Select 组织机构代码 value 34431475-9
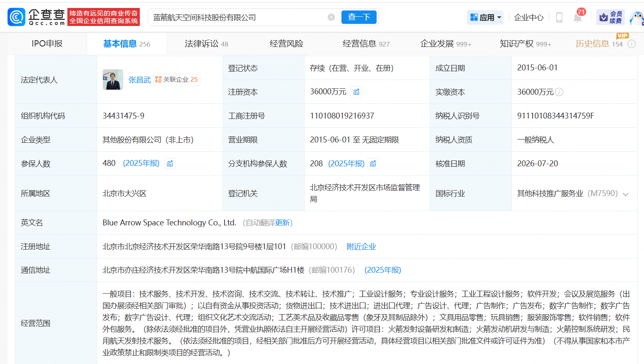The image size is (644, 364). pyautogui.click(x=123, y=116)
